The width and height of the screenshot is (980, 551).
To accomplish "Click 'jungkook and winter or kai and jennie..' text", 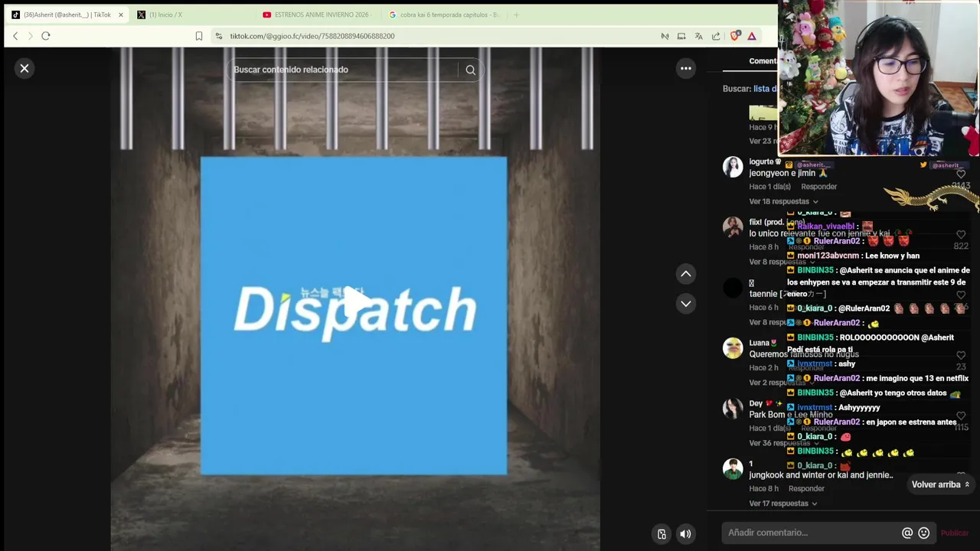I will [821, 475].
